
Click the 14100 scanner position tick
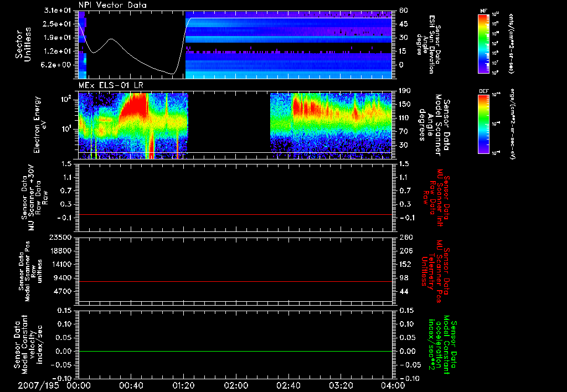61,264
